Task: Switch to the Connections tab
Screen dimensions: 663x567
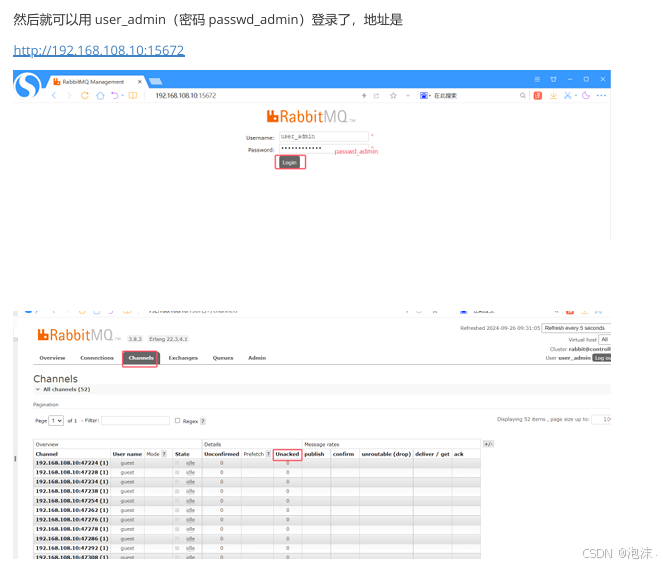Action: pyautogui.click(x=97, y=358)
